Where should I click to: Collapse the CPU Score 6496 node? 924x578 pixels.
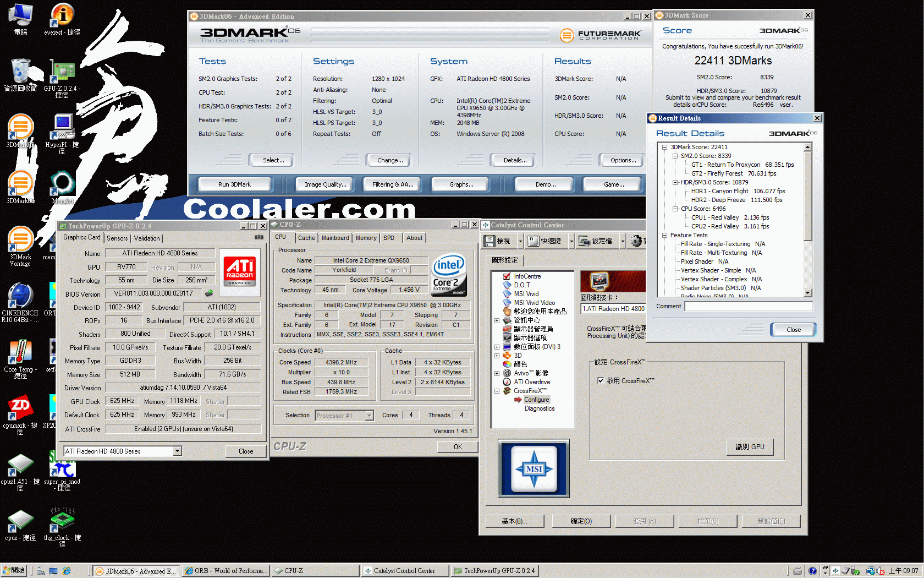(x=675, y=209)
